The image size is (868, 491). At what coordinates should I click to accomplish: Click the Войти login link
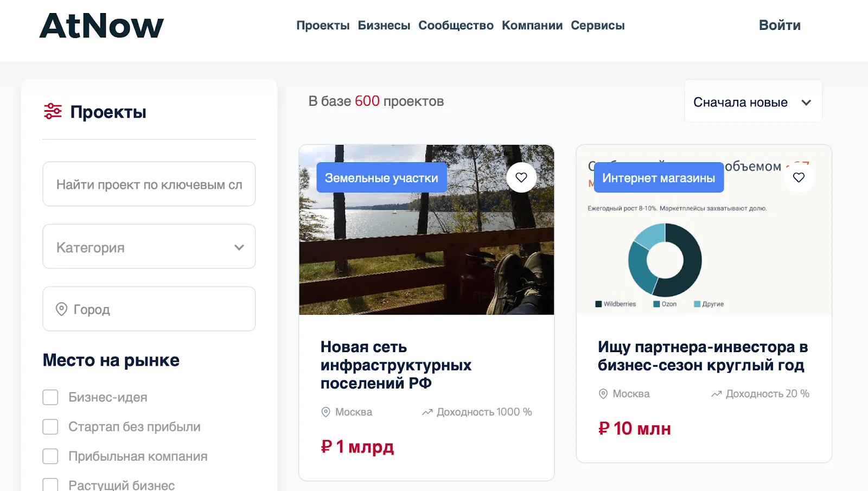pos(780,25)
